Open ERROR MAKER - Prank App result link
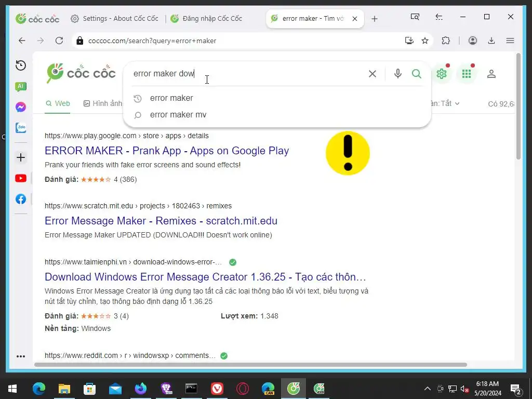The height and width of the screenshot is (399, 532). tap(167, 151)
